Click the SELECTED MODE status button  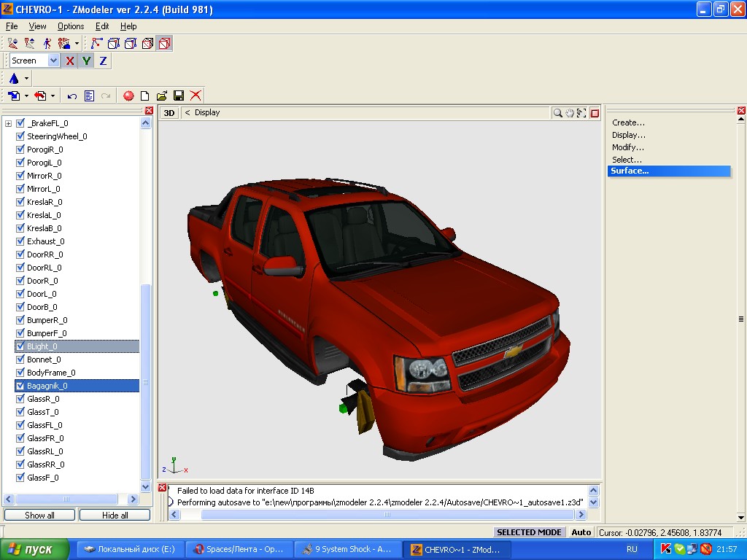529,532
